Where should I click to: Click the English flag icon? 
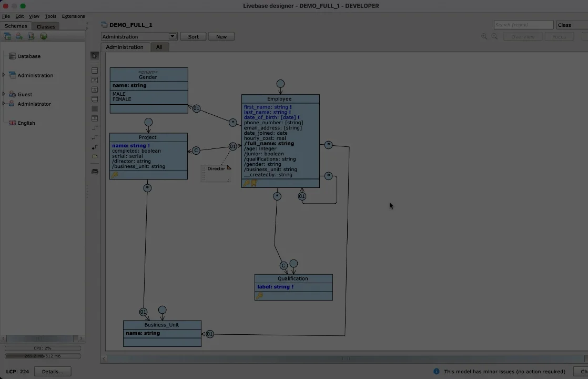[13, 123]
